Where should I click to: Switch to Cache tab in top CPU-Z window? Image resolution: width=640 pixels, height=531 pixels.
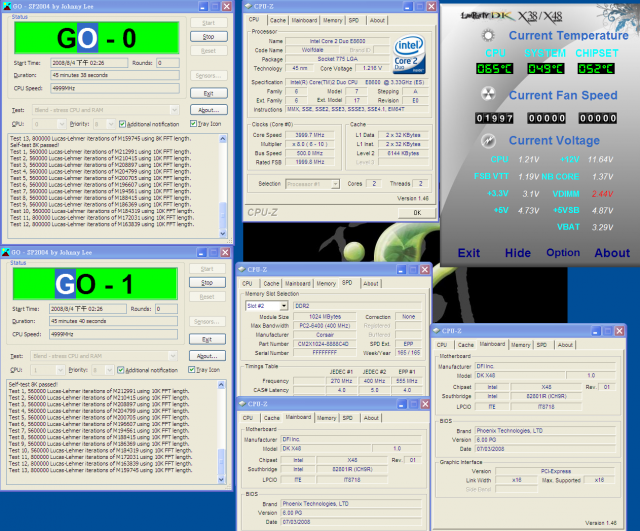click(x=278, y=20)
